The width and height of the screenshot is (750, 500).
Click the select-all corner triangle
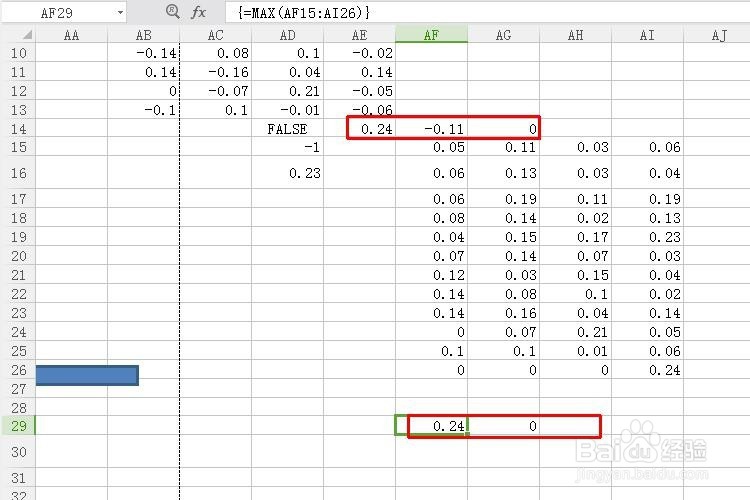coord(27,34)
